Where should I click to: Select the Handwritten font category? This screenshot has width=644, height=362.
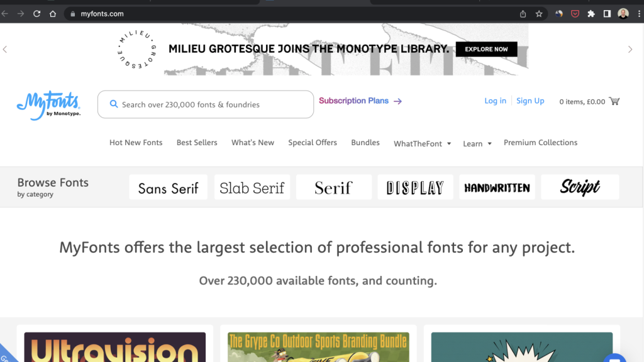point(497,187)
